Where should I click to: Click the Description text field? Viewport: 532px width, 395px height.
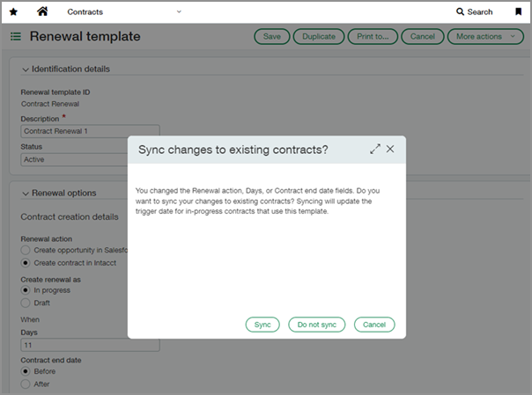tap(90, 131)
